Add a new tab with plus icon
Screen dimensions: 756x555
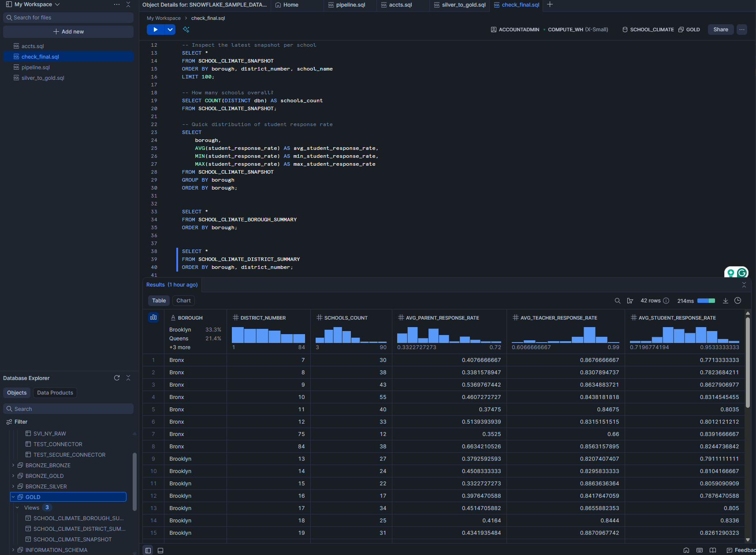pyautogui.click(x=550, y=4)
